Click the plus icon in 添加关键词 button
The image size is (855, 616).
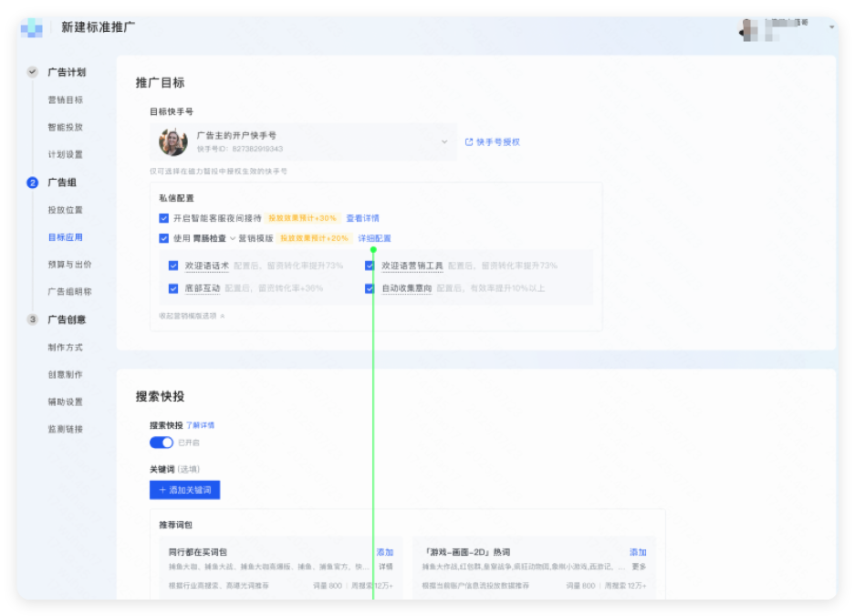coord(162,490)
